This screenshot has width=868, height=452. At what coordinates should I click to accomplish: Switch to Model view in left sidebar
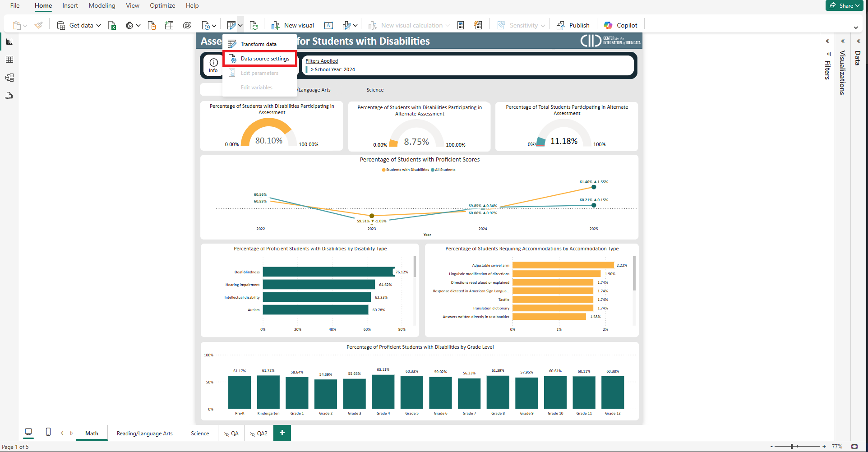click(9, 78)
